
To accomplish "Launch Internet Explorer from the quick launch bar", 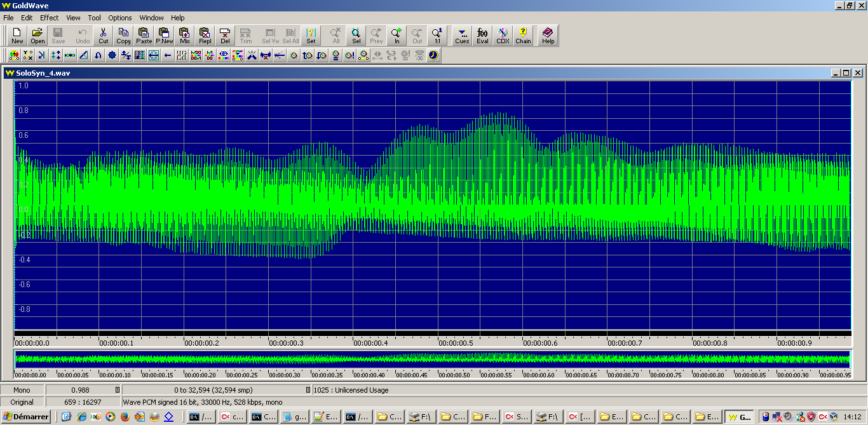I will pos(81,417).
